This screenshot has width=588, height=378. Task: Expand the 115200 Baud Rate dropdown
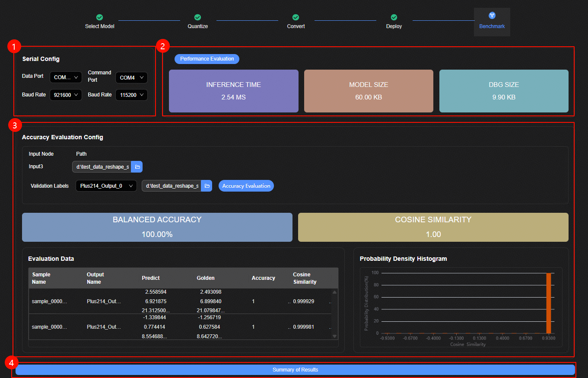pos(131,95)
